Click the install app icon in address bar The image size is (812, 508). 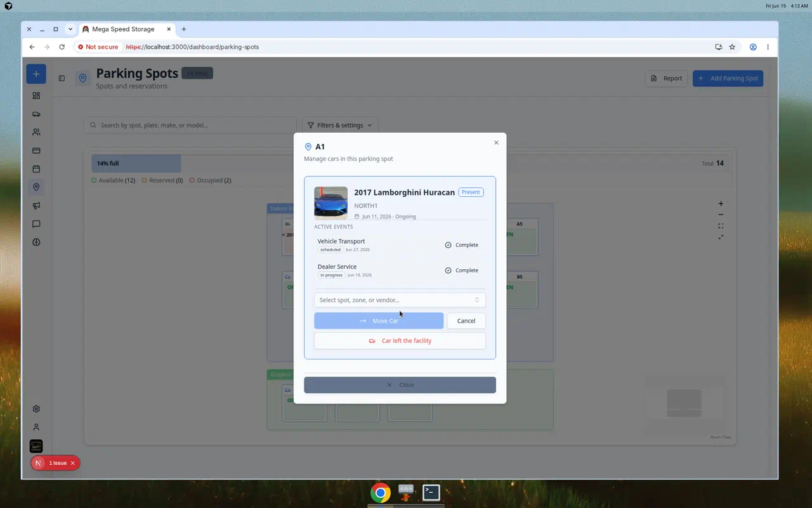[x=718, y=47]
